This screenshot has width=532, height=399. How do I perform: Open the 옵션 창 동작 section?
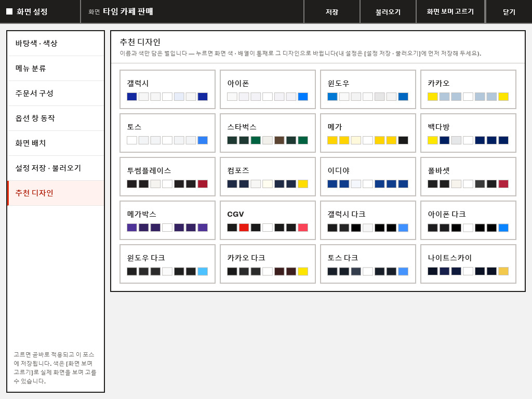click(x=56, y=118)
